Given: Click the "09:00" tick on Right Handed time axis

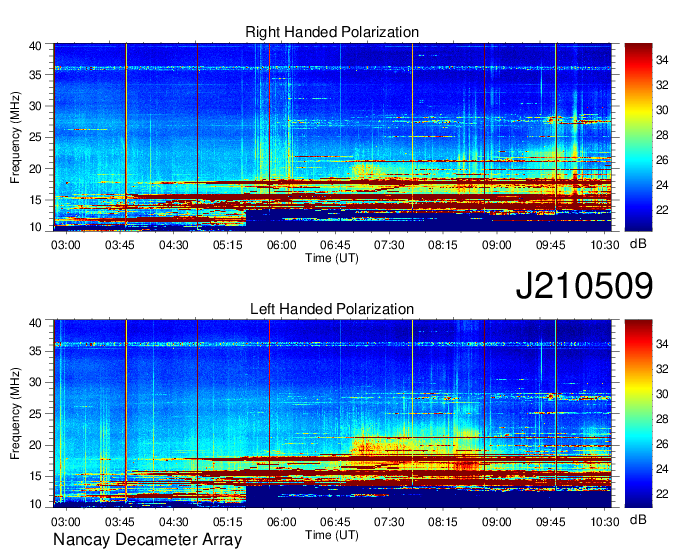Looking at the screenshot, I should (497, 245).
